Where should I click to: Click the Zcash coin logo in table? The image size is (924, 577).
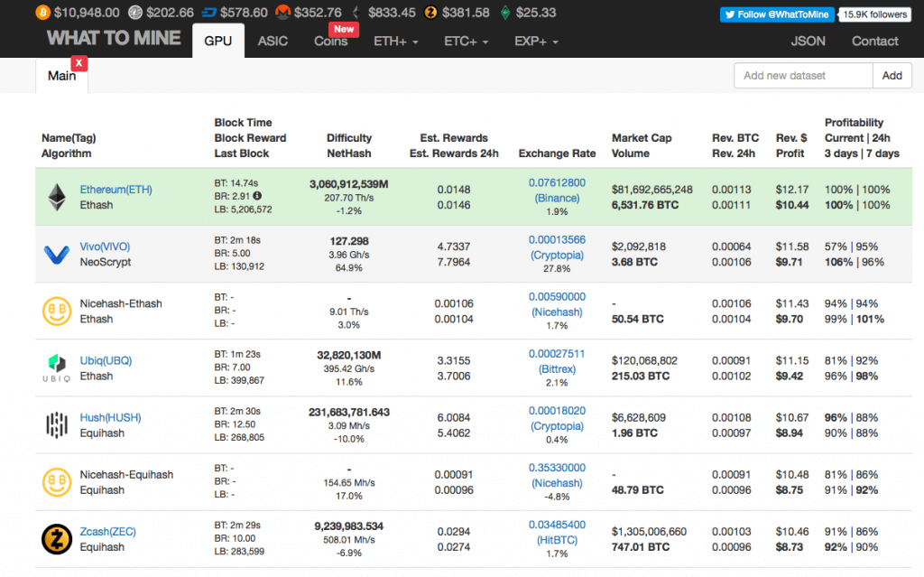[57, 539]
